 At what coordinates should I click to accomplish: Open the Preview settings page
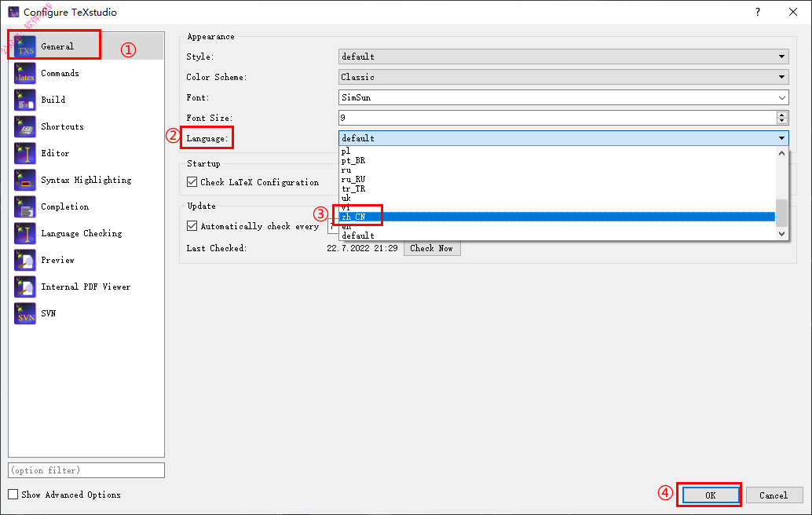[57, 261]
